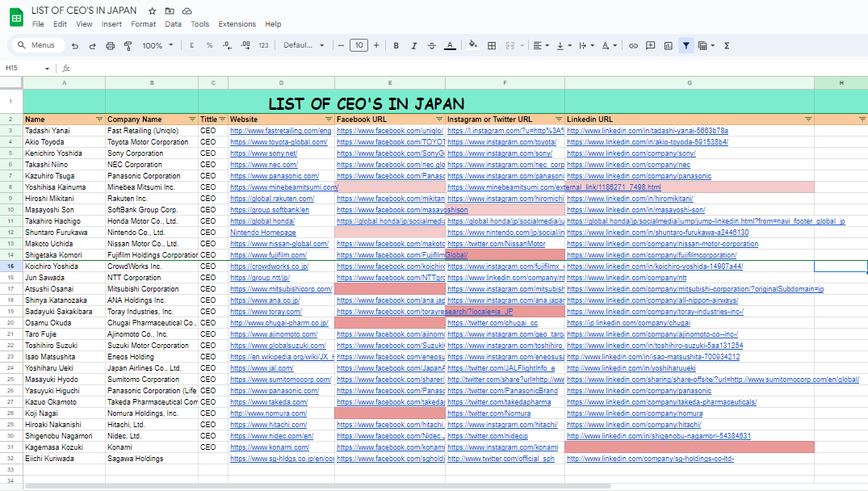The height and width of the screenshot is (491, 868).
Task: Open the name box dropdown arrow
Action: pyautogui.click(x=47, y=69)
